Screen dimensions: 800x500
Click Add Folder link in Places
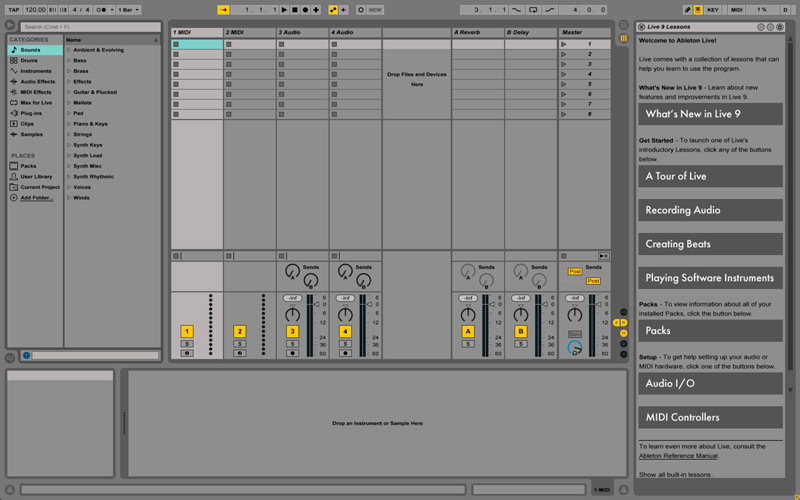tap(36, 198)
